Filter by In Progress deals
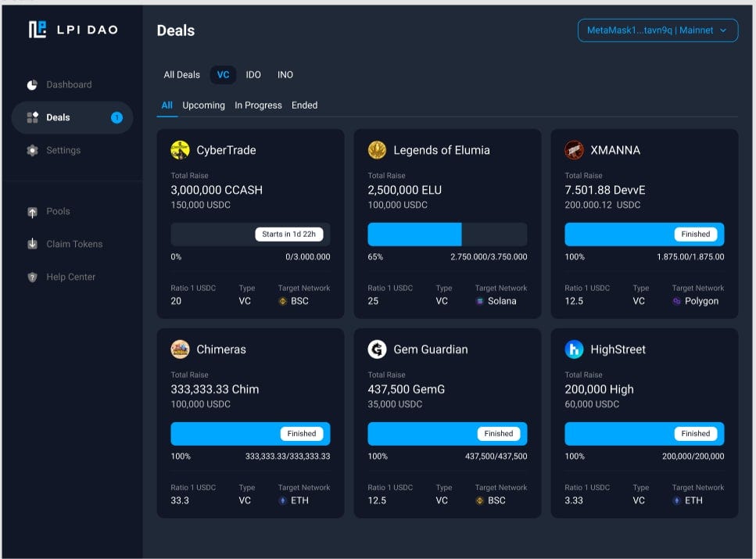Screen dimensions: 756x559 click(258, 105)
